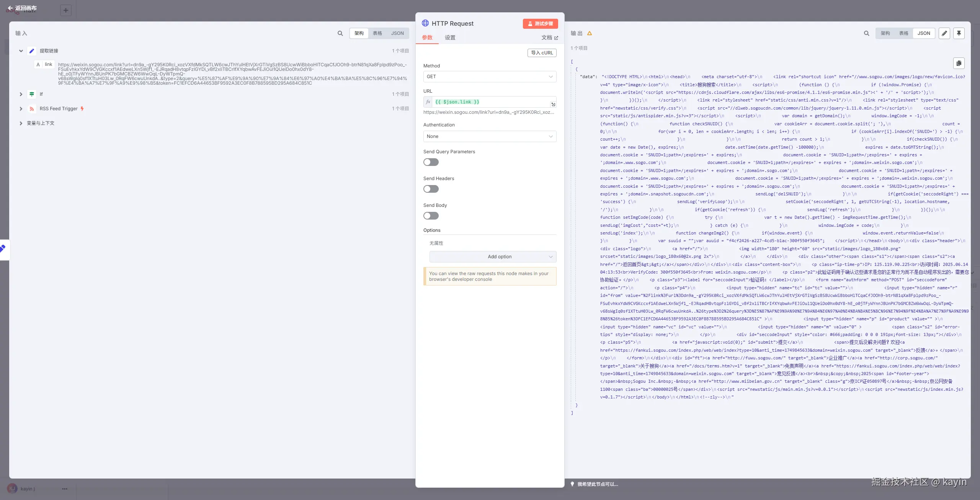Open the URL expression editor expand icon
980x500 pixels.
click(553, 105)
